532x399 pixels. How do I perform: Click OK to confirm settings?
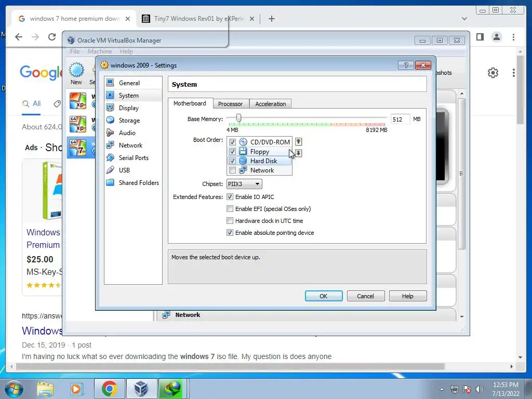click(324, 296)
